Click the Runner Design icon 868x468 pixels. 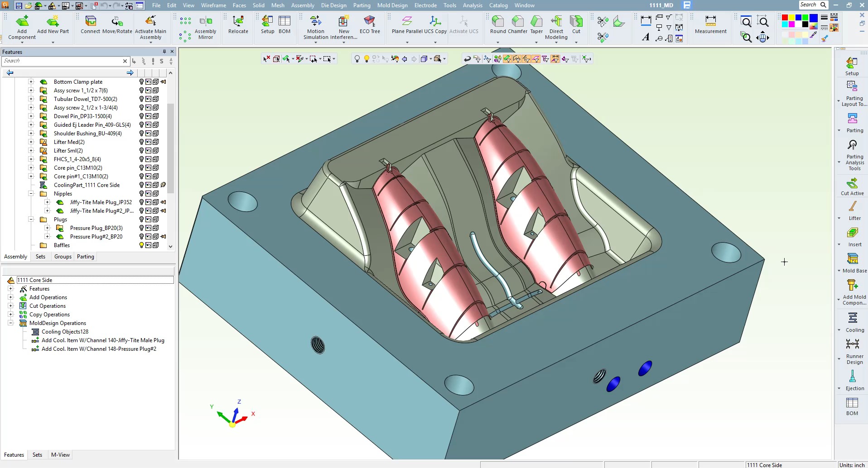(x=852, y=345)
